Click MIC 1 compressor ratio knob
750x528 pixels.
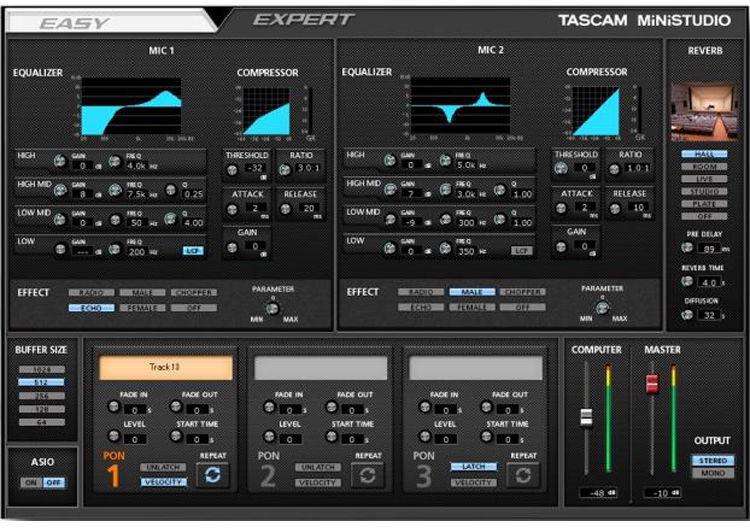point(285,170)
